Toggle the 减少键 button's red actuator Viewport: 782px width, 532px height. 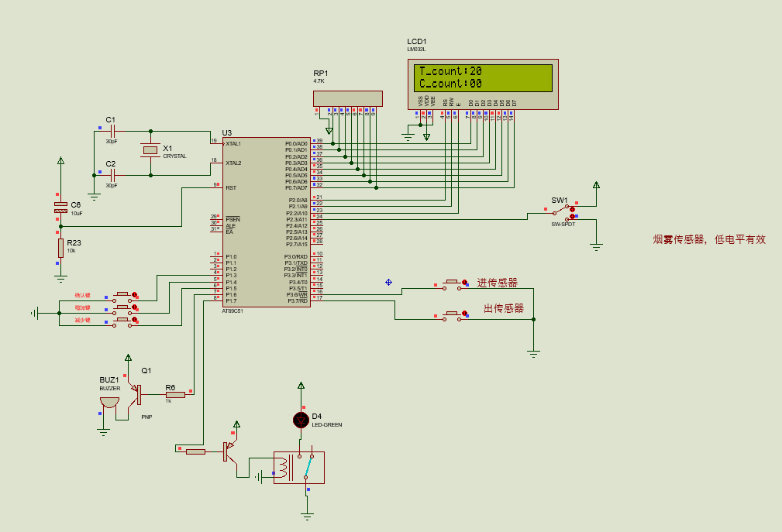point(135,320)
